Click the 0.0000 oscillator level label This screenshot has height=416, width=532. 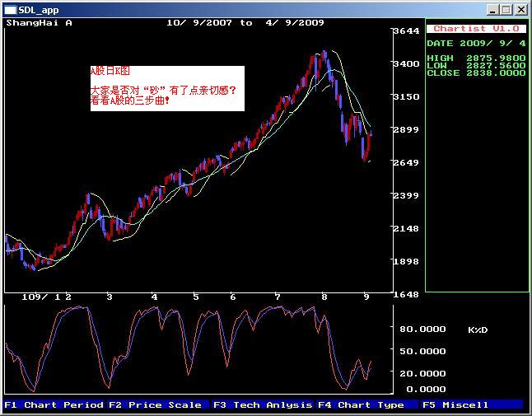(426, 389)
